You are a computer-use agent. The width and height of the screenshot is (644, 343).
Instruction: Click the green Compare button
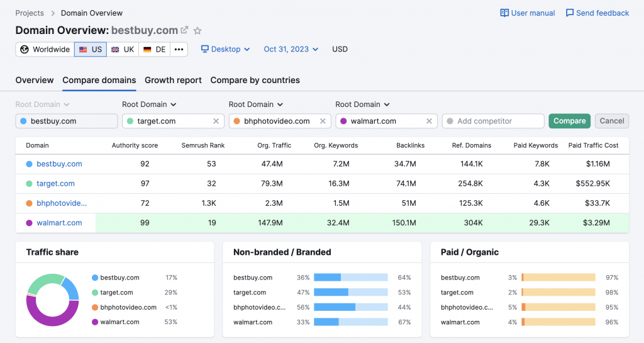[x=570, y=121]
